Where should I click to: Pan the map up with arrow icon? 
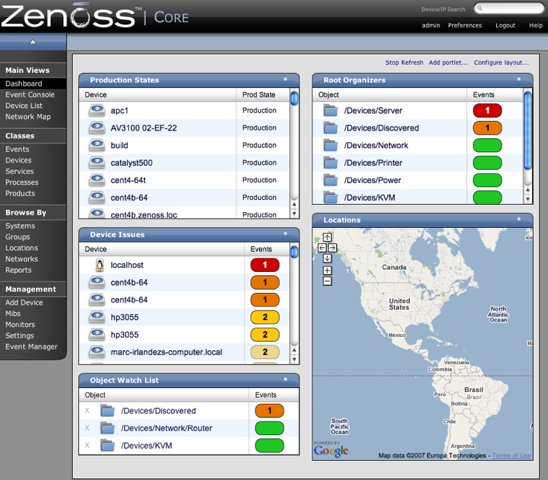327,237
